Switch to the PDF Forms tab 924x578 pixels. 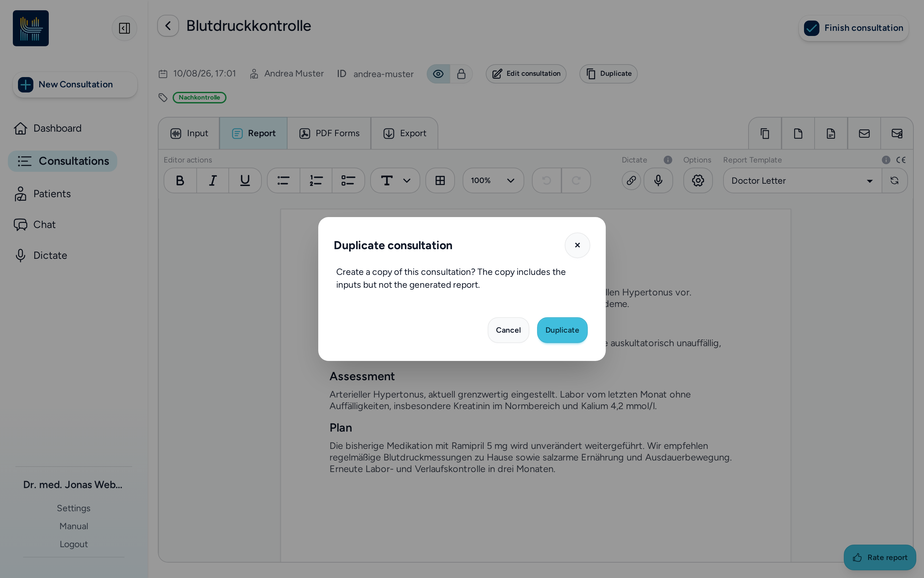(329, 133)
